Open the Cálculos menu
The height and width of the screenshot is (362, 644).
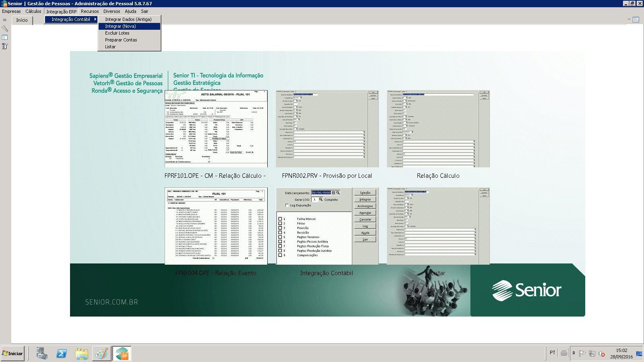[33, 11]
